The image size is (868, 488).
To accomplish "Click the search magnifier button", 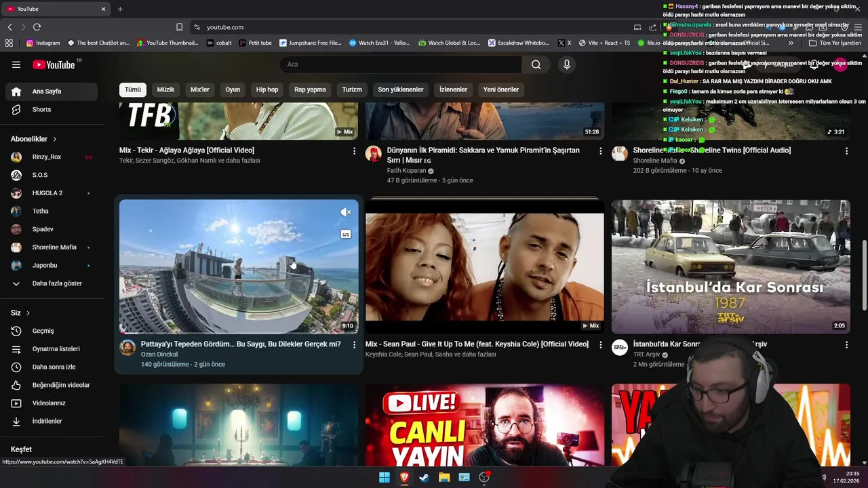I will (x=536, y=64).
